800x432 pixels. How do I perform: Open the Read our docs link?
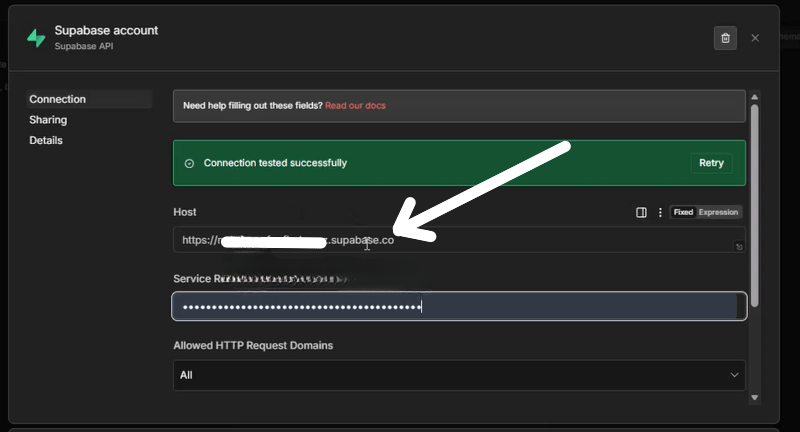[355, 106]
